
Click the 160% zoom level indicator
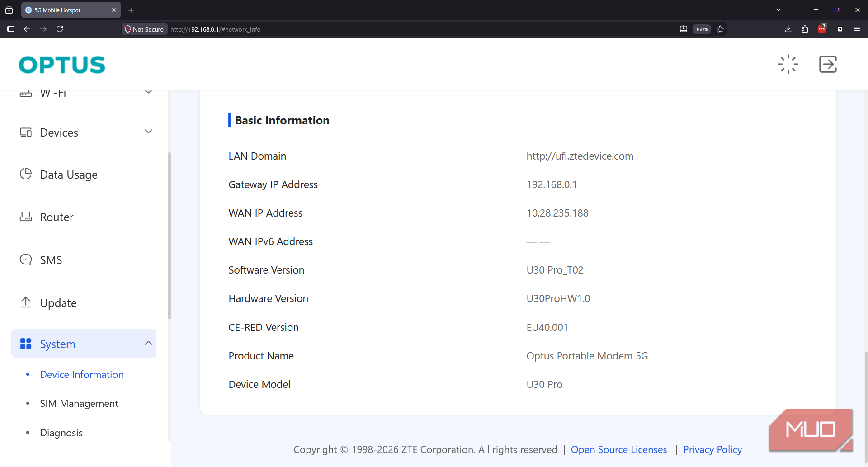coord(702,29)
